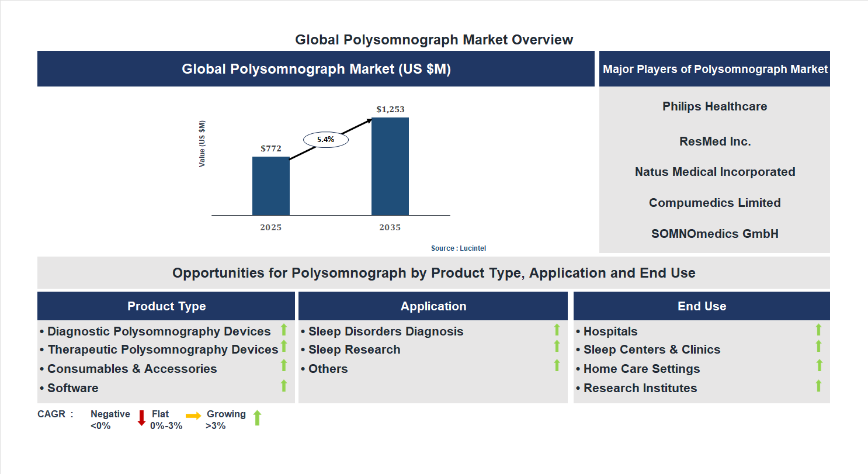This screenshot has width=868, height=474.
Task: Click the arrow next to Therapeutic Polysomnography Devices
Action: tap(283, 346)
